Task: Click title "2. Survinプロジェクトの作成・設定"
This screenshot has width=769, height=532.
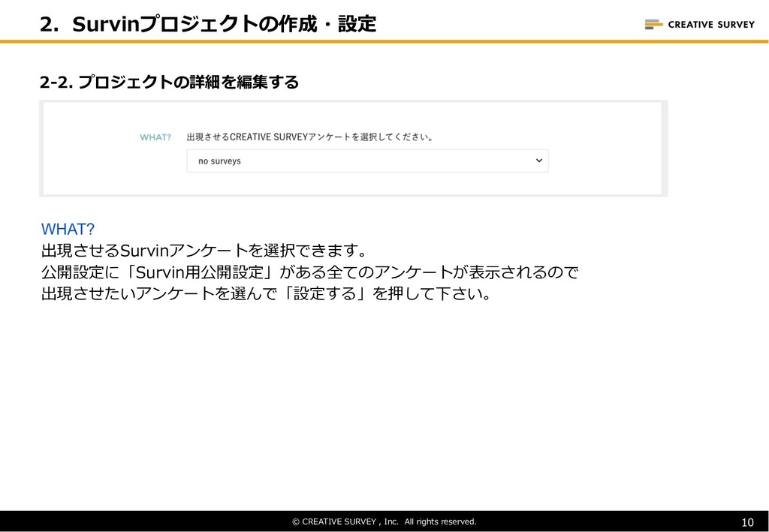Action: pos(208,23)
